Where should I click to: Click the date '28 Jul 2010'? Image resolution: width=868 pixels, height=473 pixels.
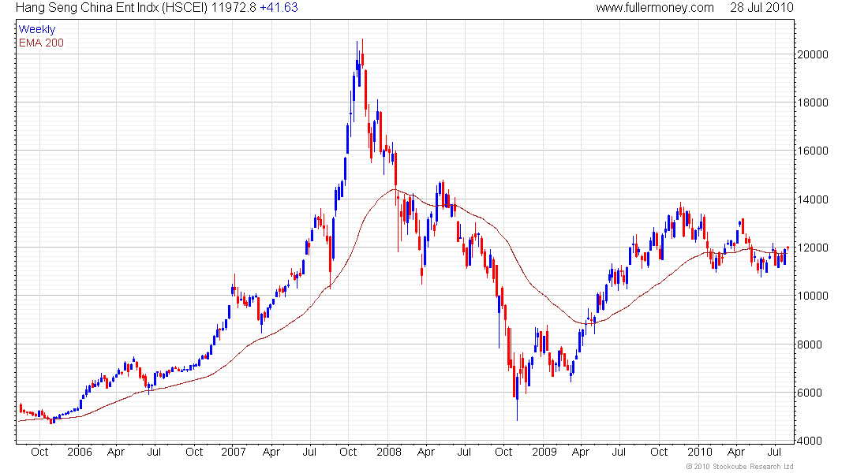click(x=761, y=8)
